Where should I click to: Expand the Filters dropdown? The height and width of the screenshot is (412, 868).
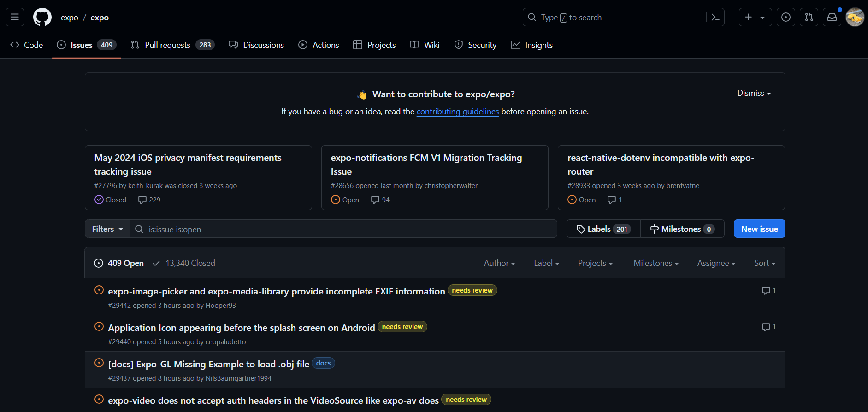107,229
